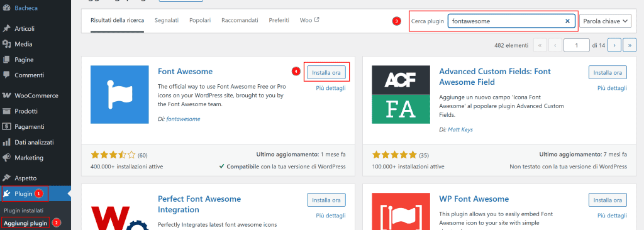Open Più dettagli for Advanced Custom Fields
The height and width of the screenshot is (230, 644).
click(x=612, y=88)
